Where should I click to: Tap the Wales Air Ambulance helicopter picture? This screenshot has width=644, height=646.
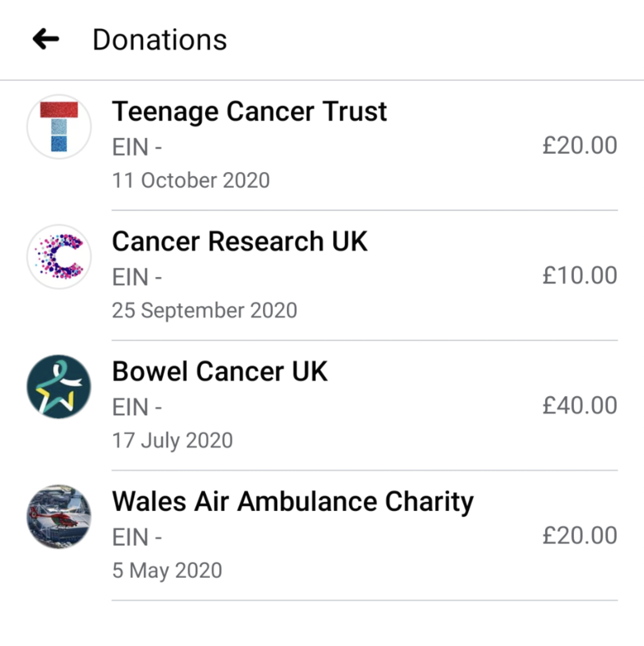[x=59, y=516]
